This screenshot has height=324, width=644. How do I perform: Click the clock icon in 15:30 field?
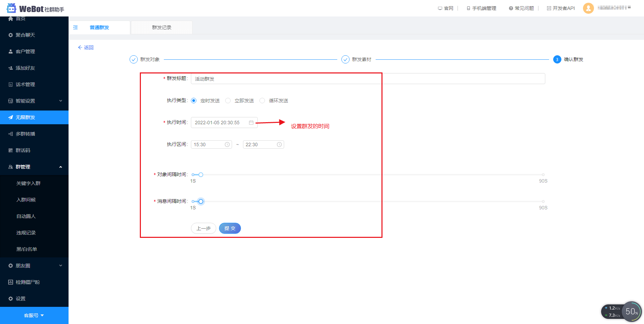point(227,144)
